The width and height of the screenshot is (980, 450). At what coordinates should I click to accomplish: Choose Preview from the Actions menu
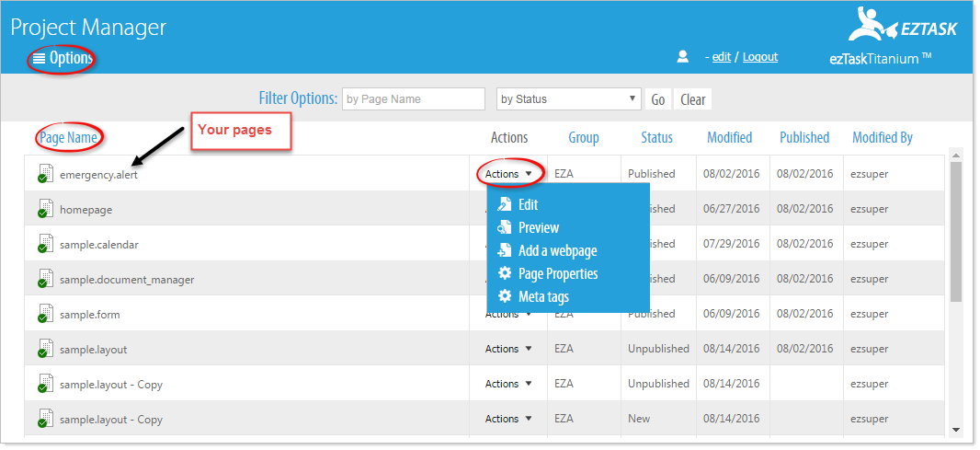pyautogui.click(x=539, y=227)
